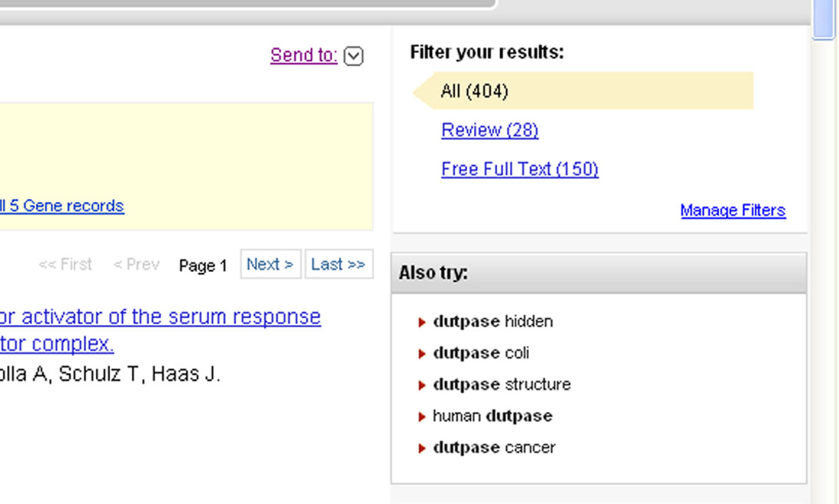Filter by Free Full Text (150)
Image resolution: width=839 pixels, height=504 pixels.
[519, 170]
